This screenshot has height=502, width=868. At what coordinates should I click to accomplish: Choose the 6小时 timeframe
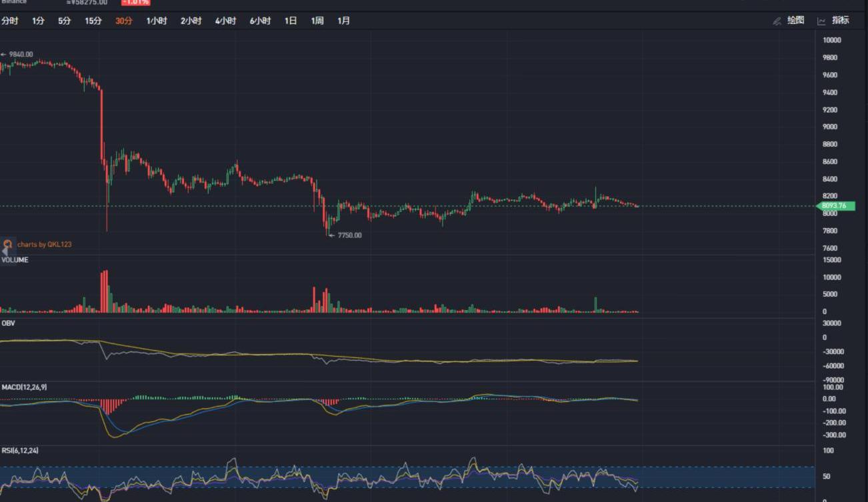pyautogui.click(x=260, y=21)
